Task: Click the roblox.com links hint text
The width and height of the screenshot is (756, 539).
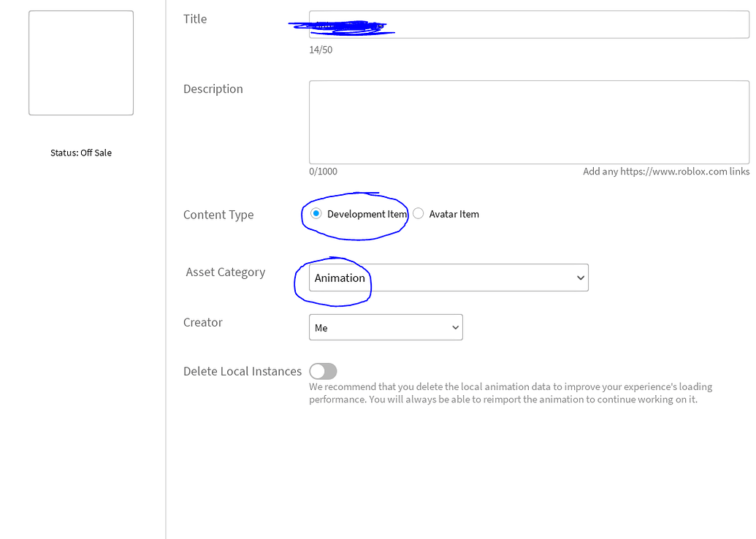Action: pyautogui.click(x=665, y=172)
